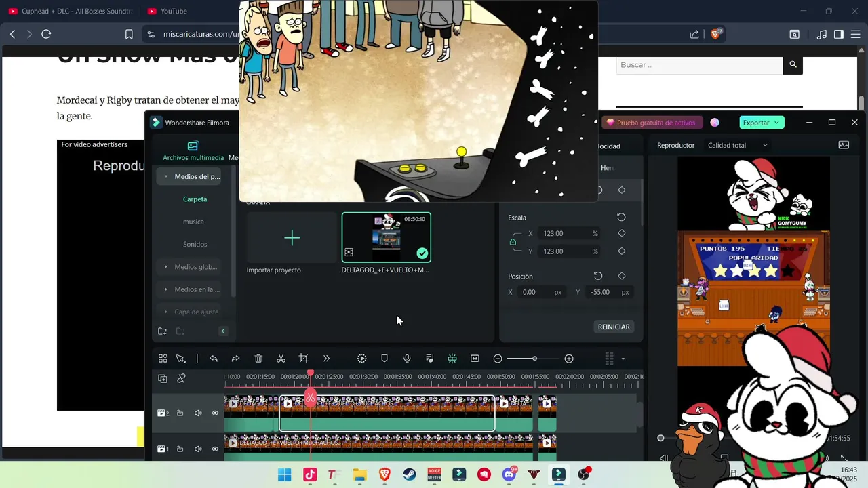Click the Importar proyecto plus tile
The image size is (868, 488).
coord(292,238)
